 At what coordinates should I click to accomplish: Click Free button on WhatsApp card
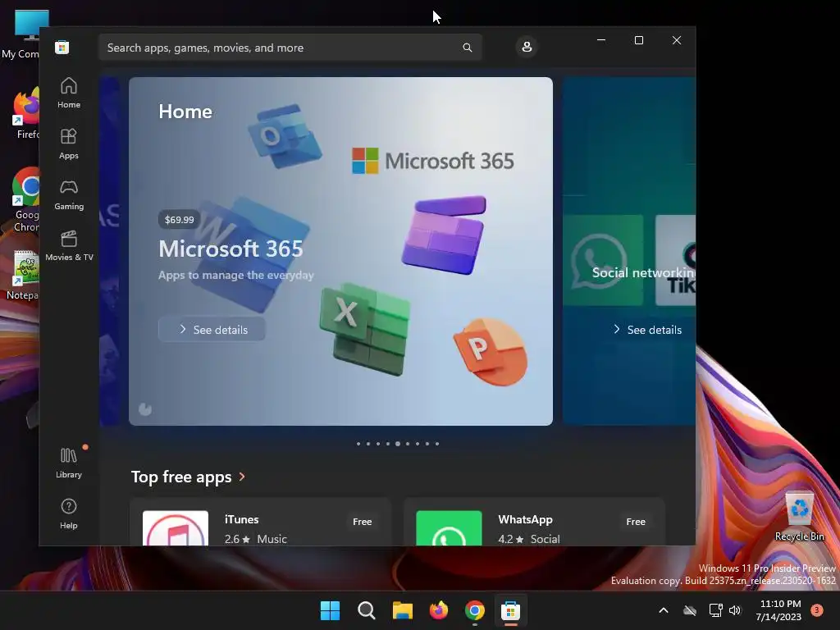(x=636, y=522)
